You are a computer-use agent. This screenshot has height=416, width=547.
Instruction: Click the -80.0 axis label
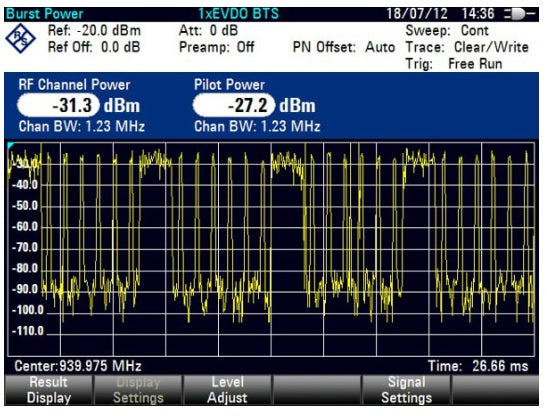[x=25, y=268]
